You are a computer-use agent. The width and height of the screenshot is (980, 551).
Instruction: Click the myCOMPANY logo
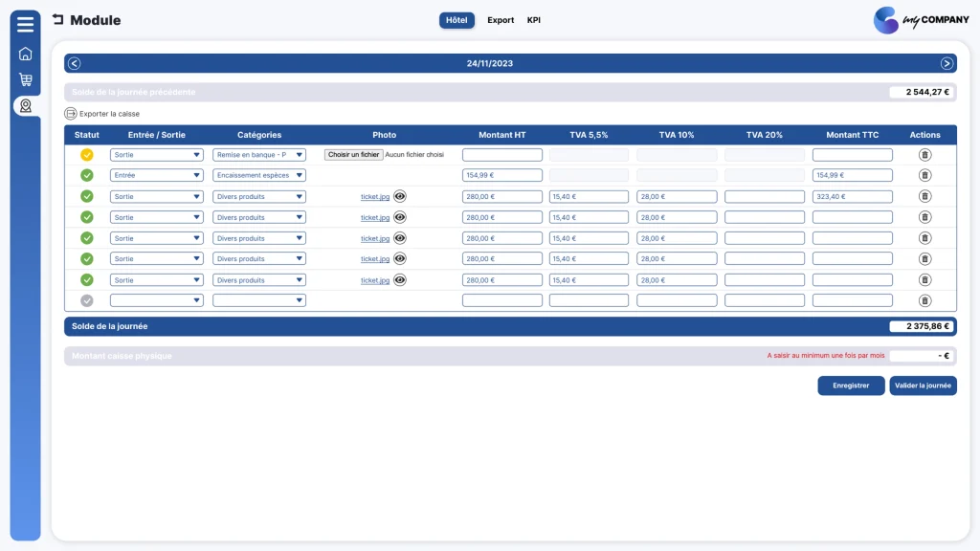point(922,20)
